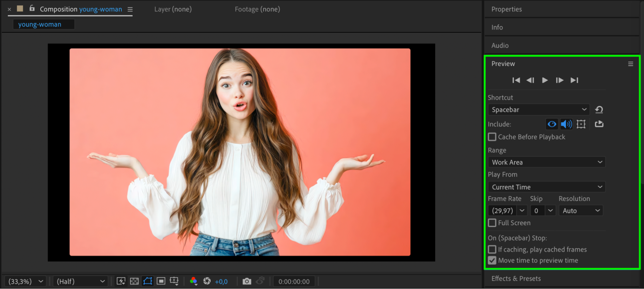The image size is (644, 289).
Task: Toggle the include video eye icon
Action: click(x=552, y=124)
